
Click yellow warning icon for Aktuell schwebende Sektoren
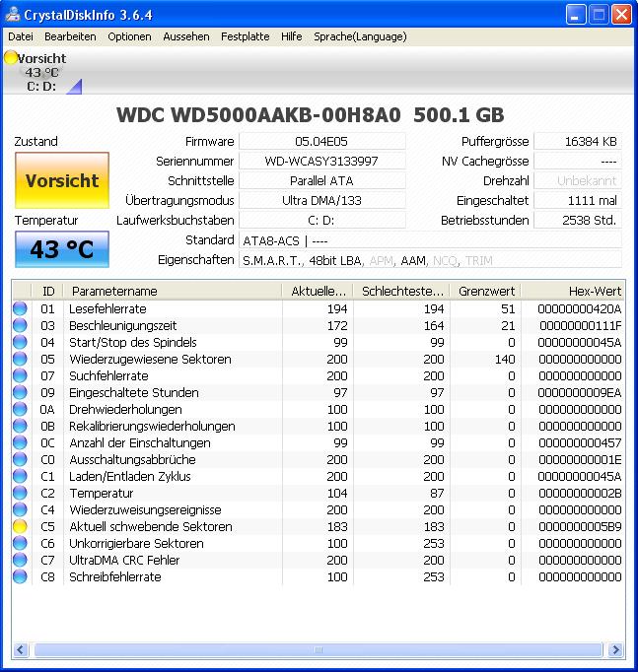[x=20, y=526]
